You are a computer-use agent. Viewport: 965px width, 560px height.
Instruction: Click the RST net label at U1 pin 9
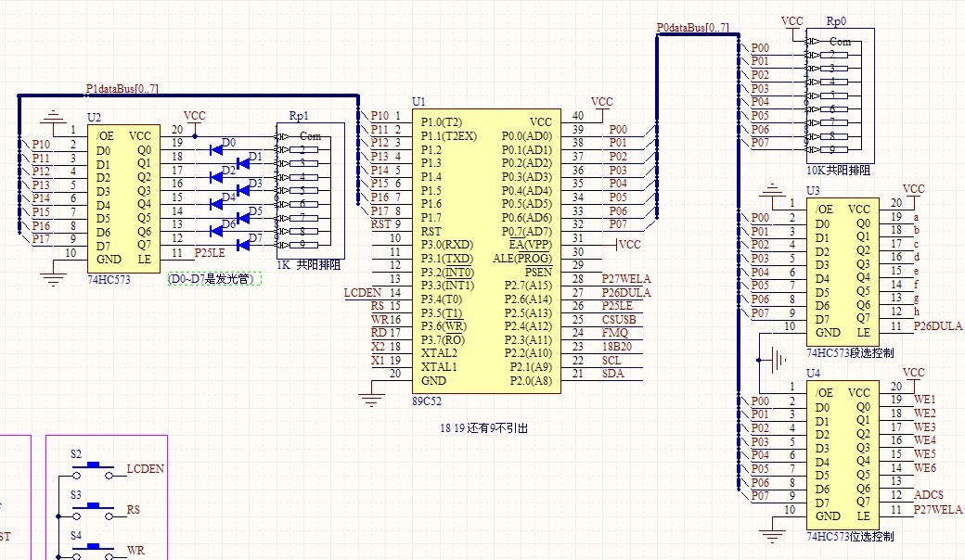coord(381,224)
